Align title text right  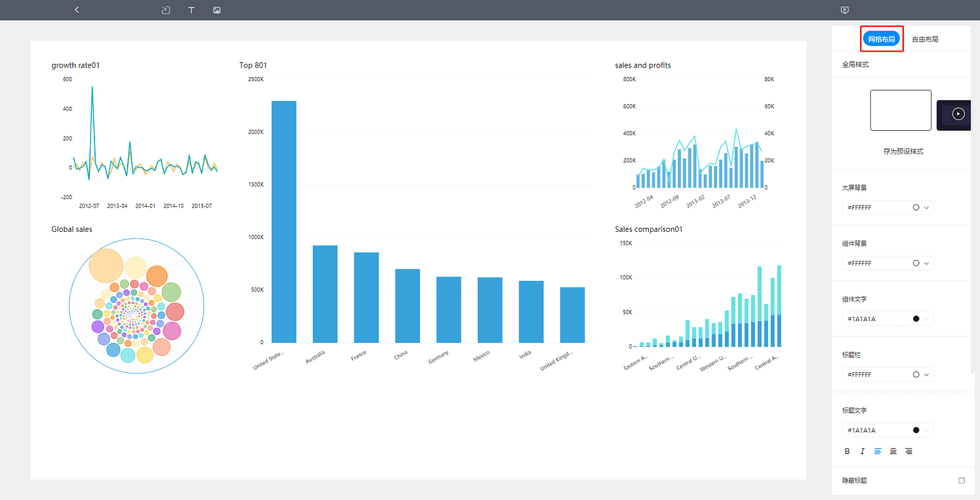pos(909,451)
